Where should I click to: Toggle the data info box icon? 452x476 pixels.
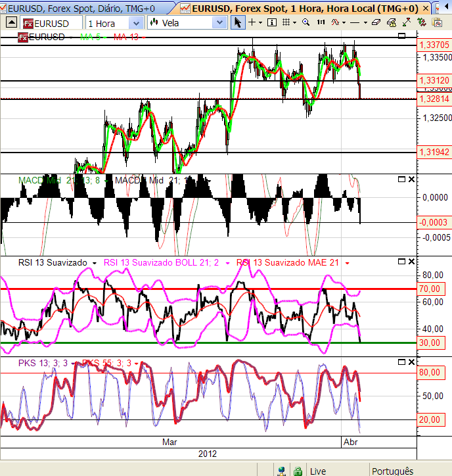pyautogui.click(x=272, y=22)
